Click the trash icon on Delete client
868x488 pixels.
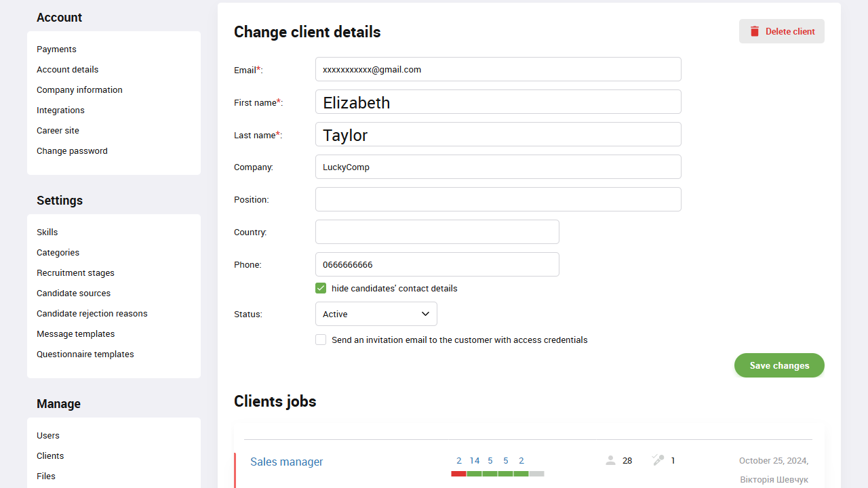point(754,30)
